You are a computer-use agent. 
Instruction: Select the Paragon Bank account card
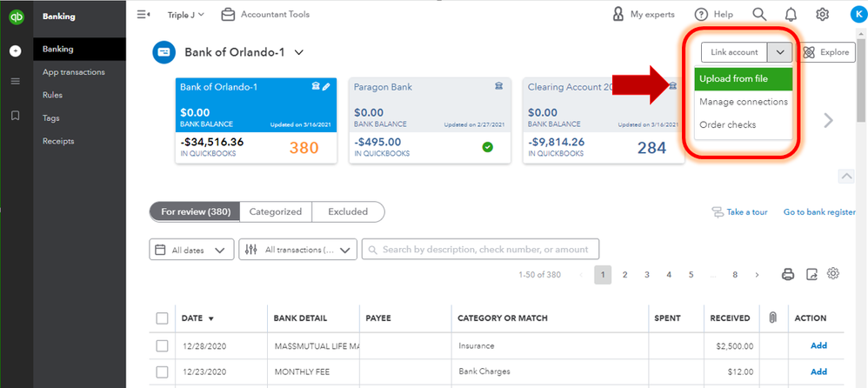(430, 120)
